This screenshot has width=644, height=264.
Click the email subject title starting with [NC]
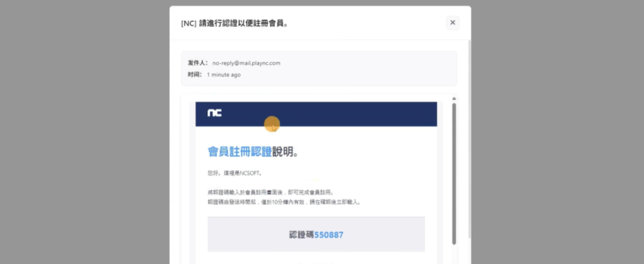(239, 23)
